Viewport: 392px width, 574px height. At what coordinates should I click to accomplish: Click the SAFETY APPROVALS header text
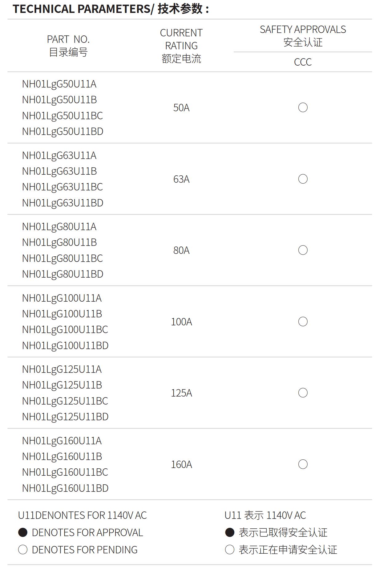coord(303,30)
